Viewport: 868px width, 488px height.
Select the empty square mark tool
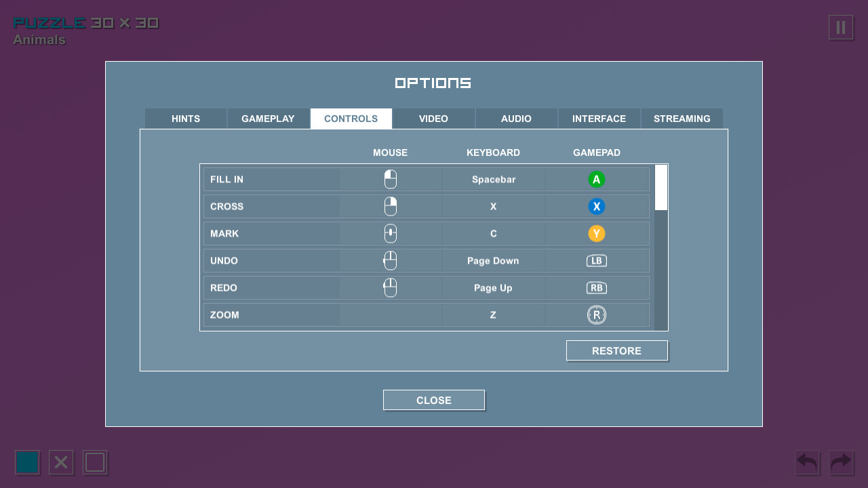pyautogui.click(x=95, y=463)
